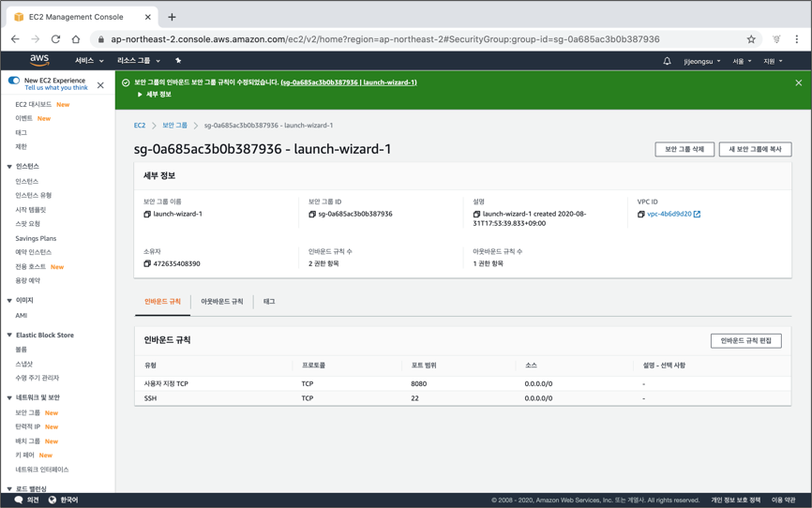Follow the EC2 breadcrumb link

(140, 126)
